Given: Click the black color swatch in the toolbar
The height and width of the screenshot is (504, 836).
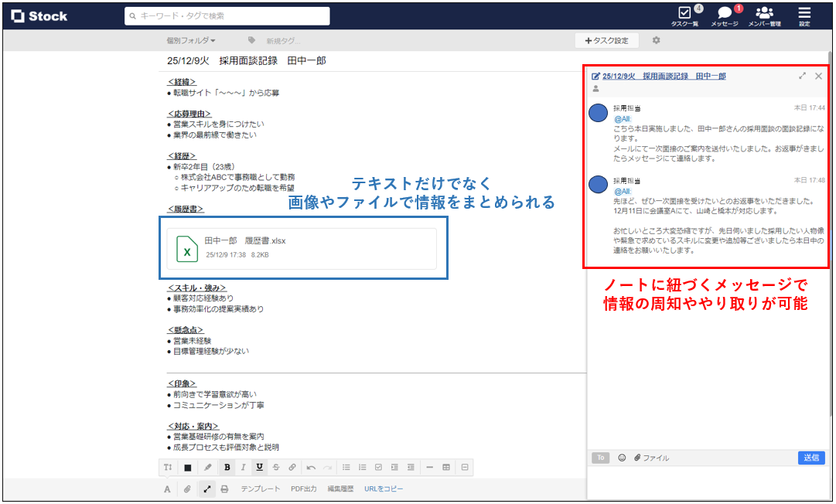Looking at the screenshot, I should coord(187,467).
